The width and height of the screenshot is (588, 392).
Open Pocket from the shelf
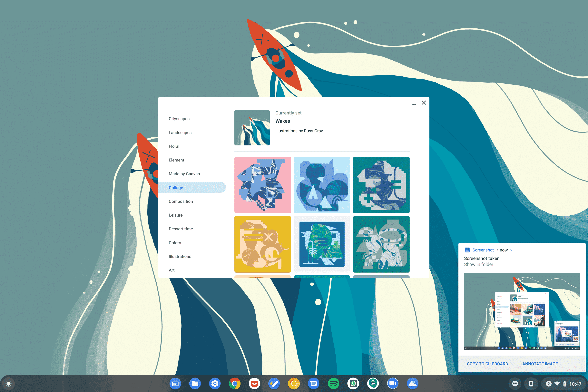coord(254,383)
